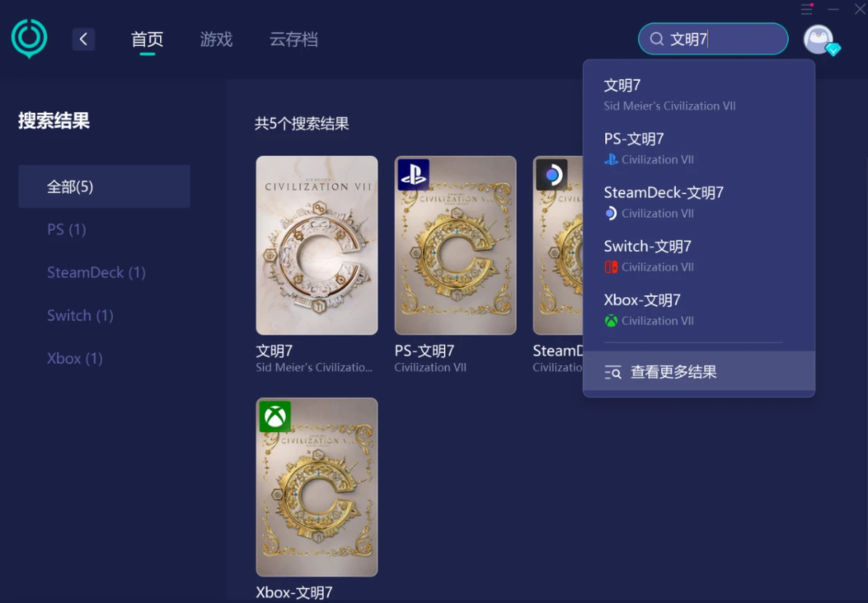
Task: Go back with the left arrow button
Action: click(84, 39)
